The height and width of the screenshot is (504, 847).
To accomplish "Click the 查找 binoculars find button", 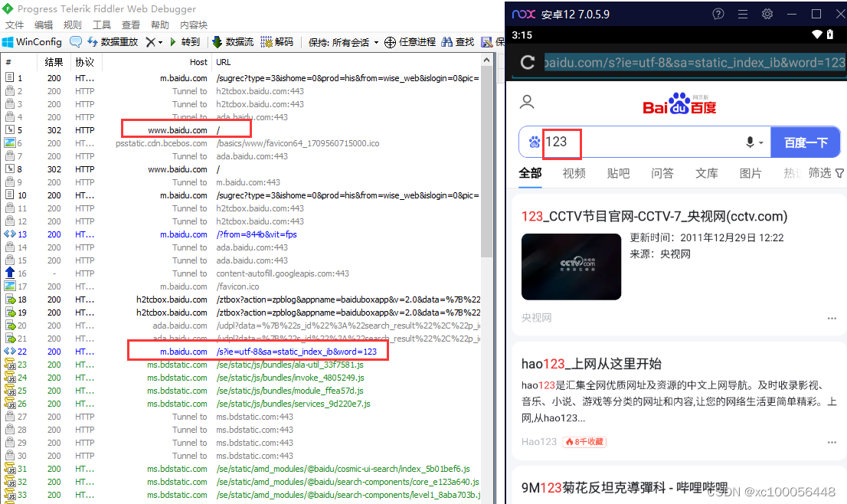I will (457, 41).
